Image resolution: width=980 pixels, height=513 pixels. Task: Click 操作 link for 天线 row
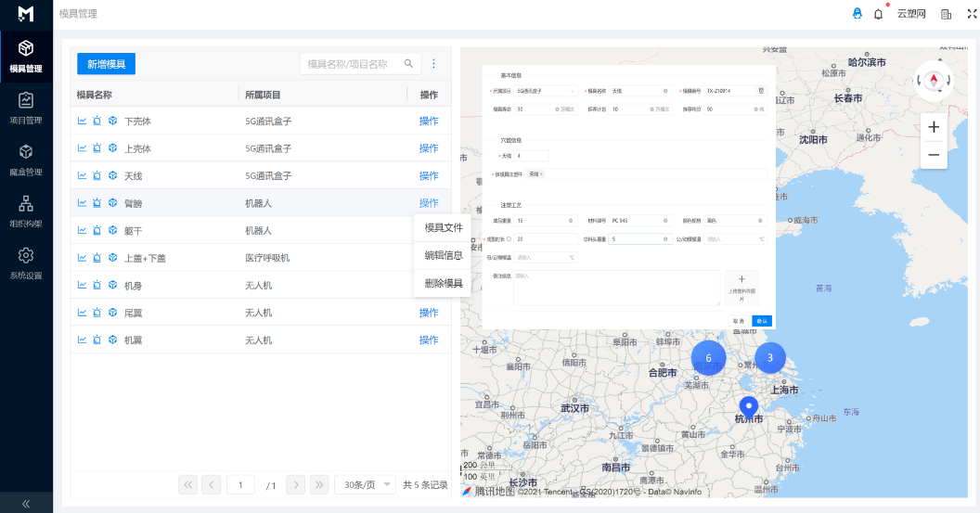click(429, 175)
